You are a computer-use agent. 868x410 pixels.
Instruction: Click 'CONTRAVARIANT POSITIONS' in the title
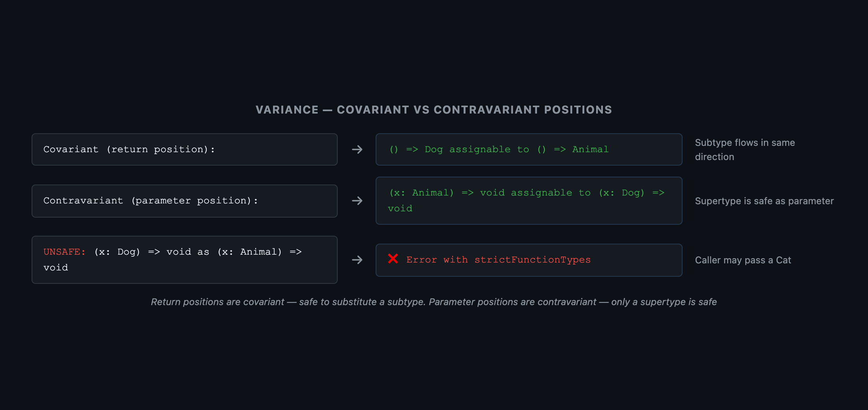point(523,110)
